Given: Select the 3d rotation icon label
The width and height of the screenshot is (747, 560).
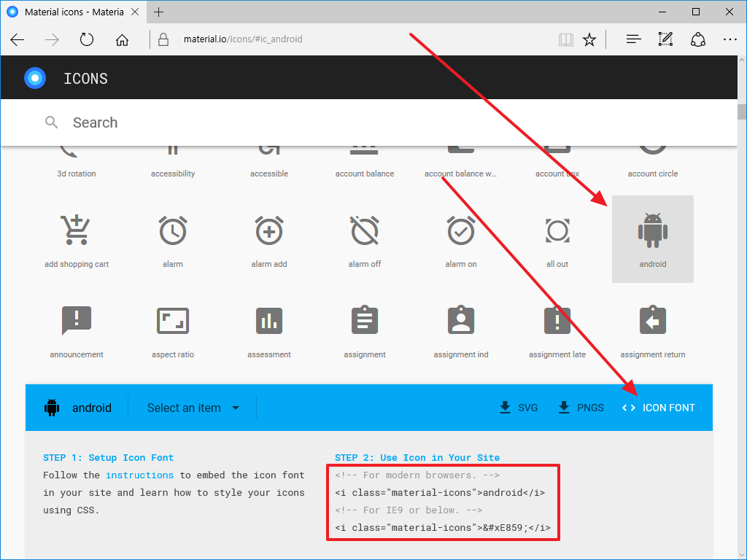Looking at the screenshot, I should 76,174.
